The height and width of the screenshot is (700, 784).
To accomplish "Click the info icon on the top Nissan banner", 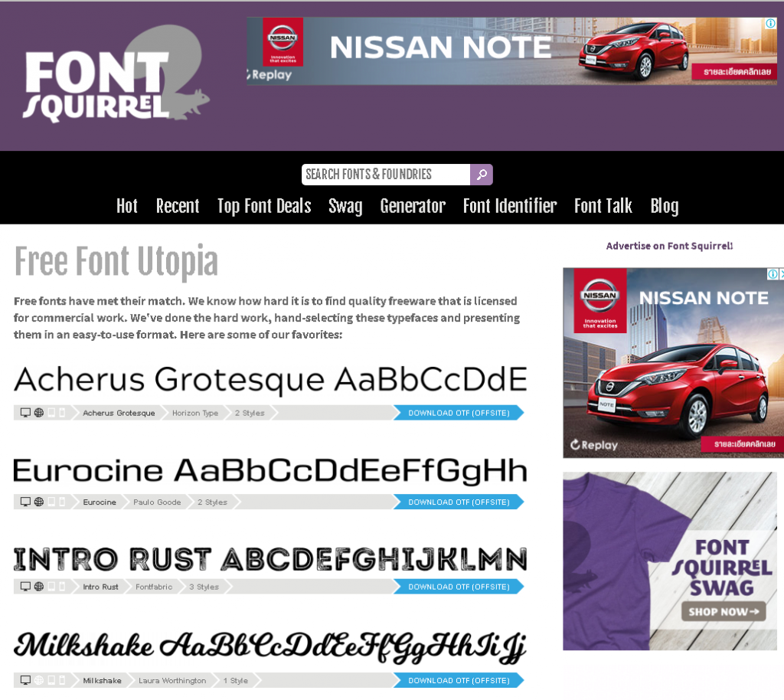I will pos(770,23).
